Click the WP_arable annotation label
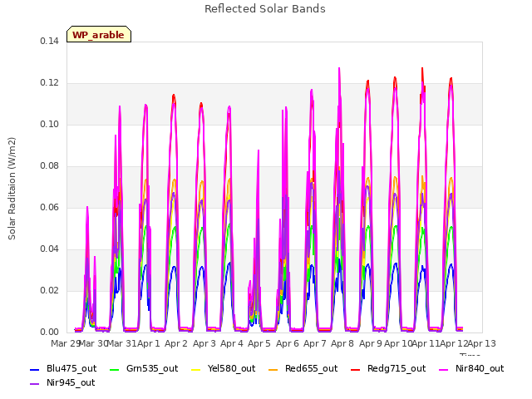532x399 pixels. click(x=98, y=35)
